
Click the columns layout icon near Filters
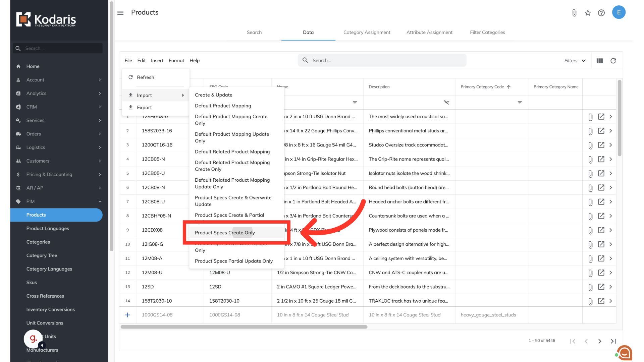pyautogui.click(x=600, y=61)
